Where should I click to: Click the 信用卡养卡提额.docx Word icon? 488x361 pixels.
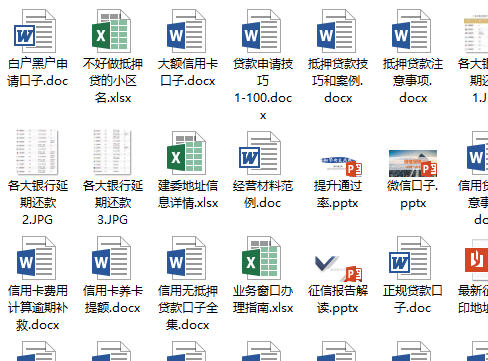click(111, 258)
